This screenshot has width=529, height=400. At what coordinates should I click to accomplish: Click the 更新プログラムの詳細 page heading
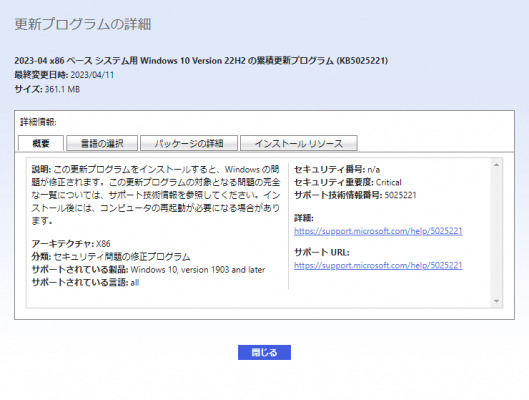83,24
